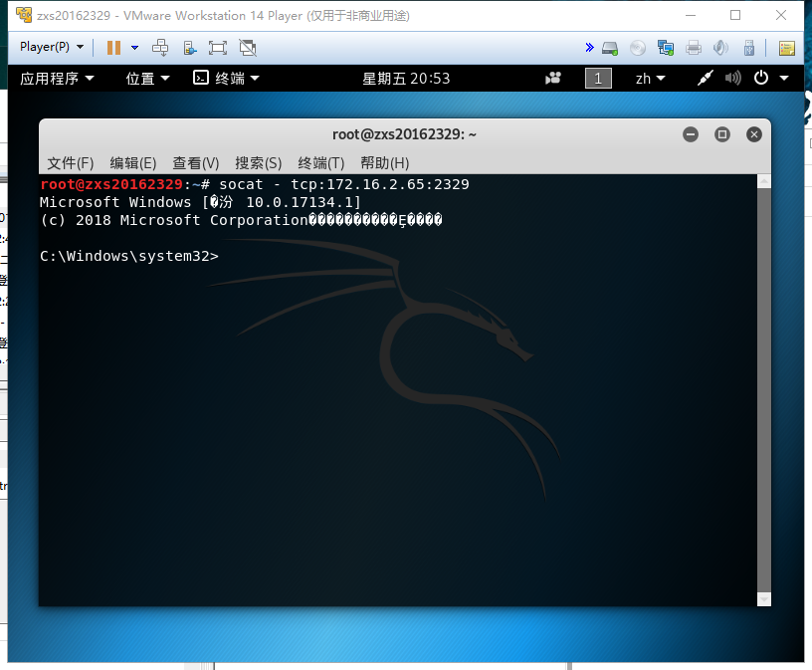
Task: Close the root@zxs20162329 terminal window
Action: pyautogui.click(x=754, y=134)
